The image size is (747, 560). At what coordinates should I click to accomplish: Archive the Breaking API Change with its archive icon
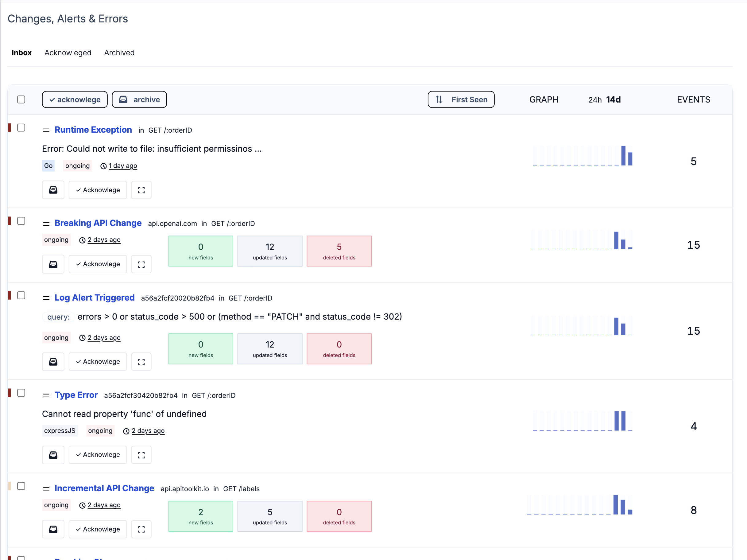click(x=53, y=264)
